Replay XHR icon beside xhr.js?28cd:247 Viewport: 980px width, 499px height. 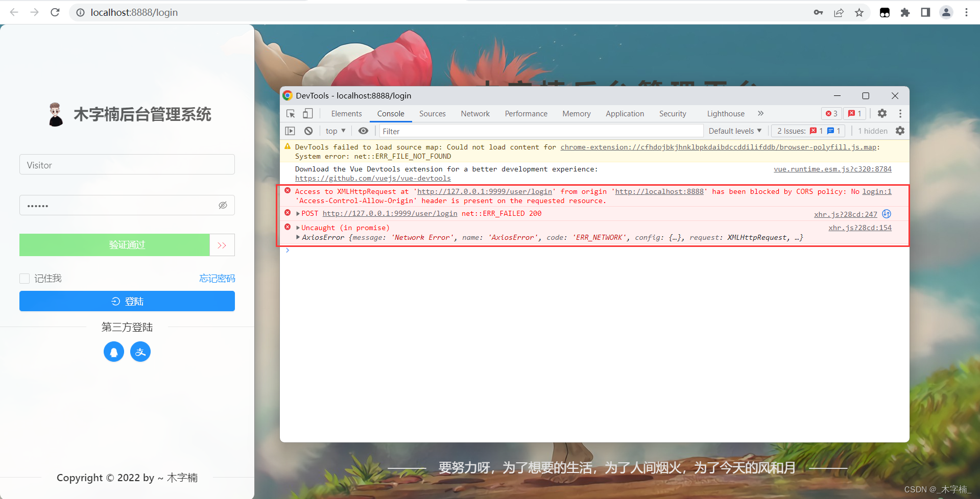tap(887, 214)
